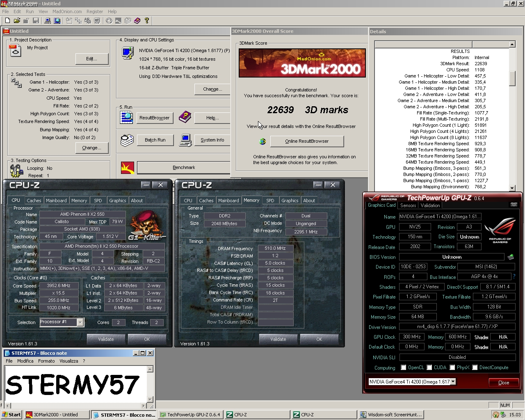The image size is (525, 420).
Task: Switch to Wisdom-soft ScreenHunter taskbar item
Action: [391, 415]
